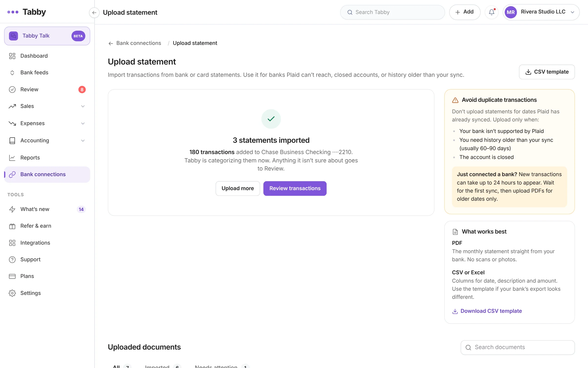Click the back arrow beside the top page title
The height and width of the screenshot is (368, 588).
(x=94, y=13)
